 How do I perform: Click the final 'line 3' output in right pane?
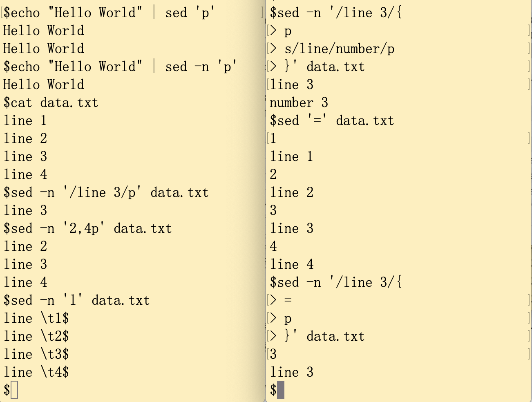click(291, 372)
